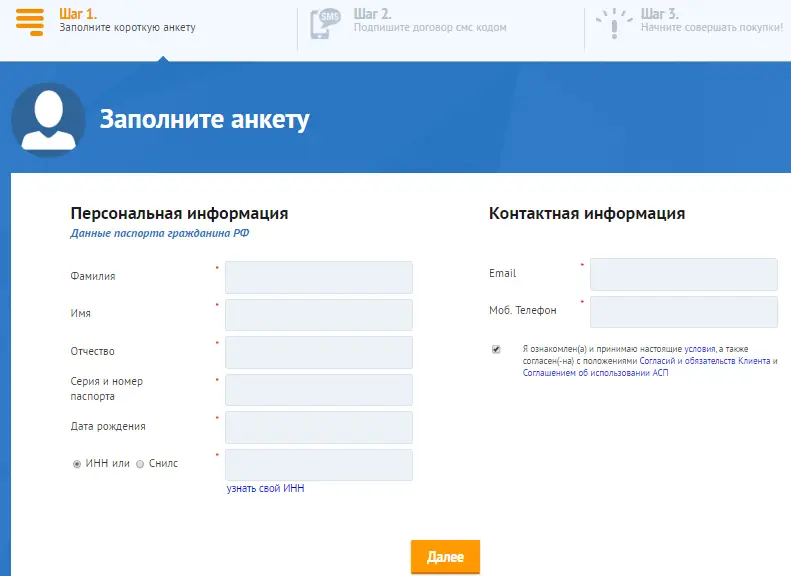Click the orange Далее button

pos(445,557)
